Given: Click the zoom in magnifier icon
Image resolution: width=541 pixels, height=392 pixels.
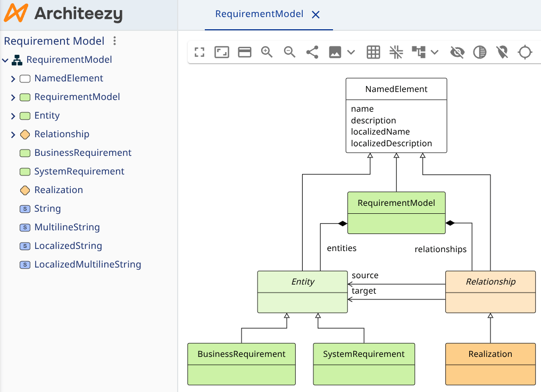Looking at the screenshot, I should pos(267,52).
